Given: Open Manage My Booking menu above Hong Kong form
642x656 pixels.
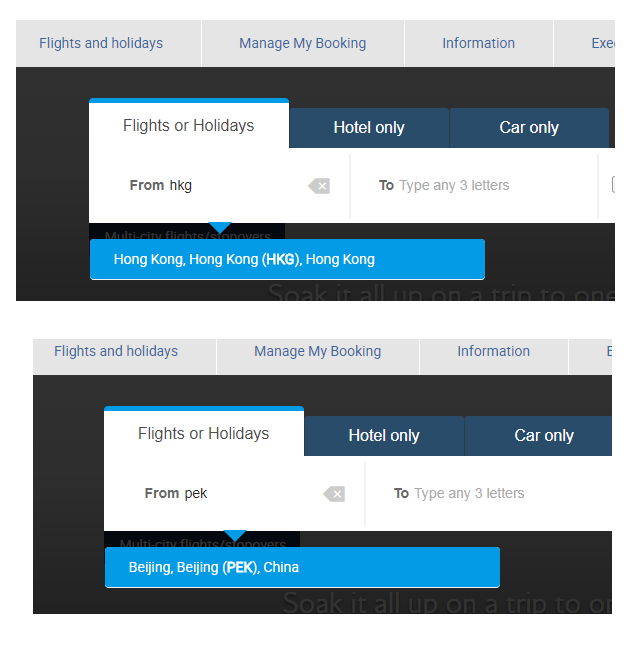Looking at the screenshot, I should click(303, 44).
